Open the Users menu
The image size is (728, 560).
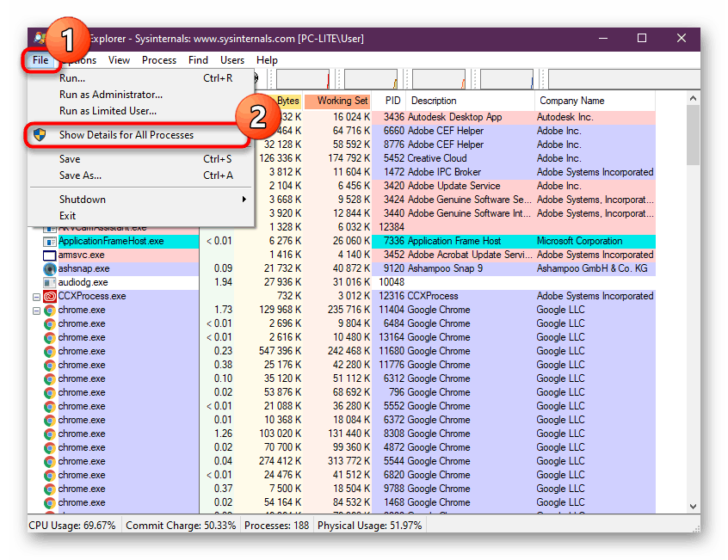[232, 60]
